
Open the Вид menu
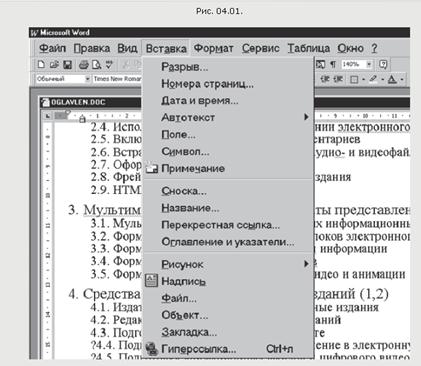(127, 48)
